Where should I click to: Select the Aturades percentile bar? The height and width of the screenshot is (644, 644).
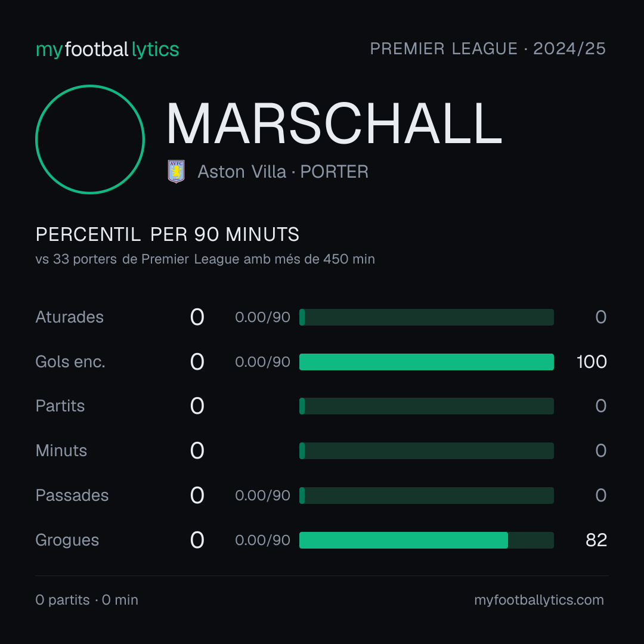(426, 317)
